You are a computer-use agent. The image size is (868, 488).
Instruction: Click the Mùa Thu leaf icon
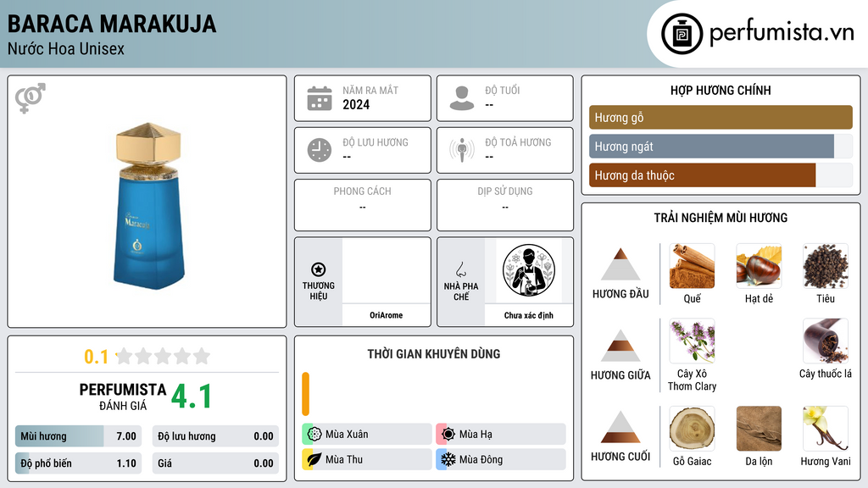pyautogui.click(x=314, y=459)
